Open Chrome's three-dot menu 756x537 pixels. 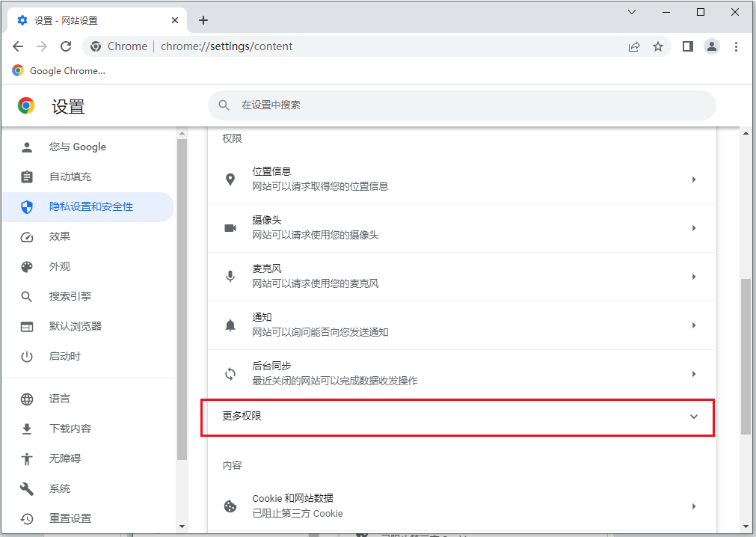[736, 46]
